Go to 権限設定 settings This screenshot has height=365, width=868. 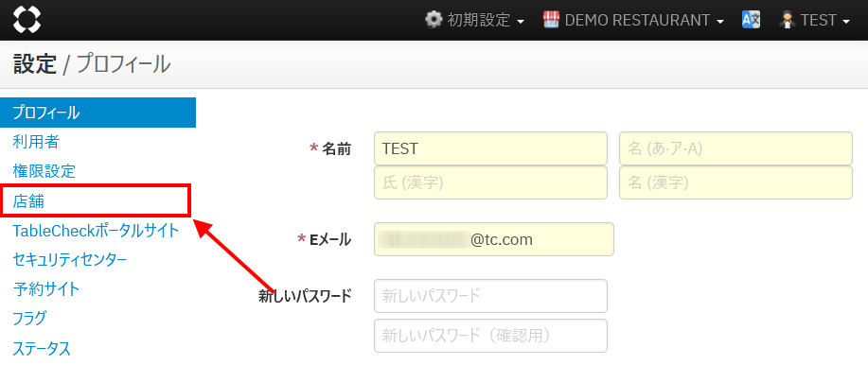(x=44, y=171)
